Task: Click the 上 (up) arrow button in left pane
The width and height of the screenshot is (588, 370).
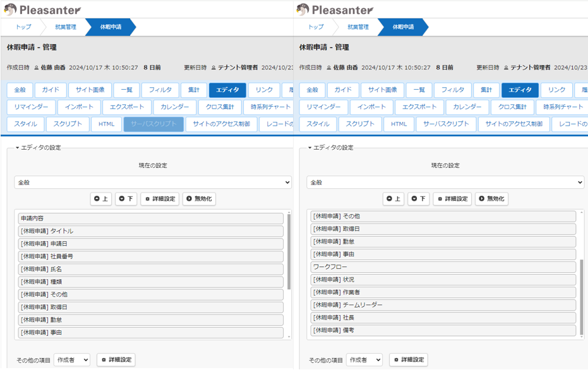Action: coord(101,199)
